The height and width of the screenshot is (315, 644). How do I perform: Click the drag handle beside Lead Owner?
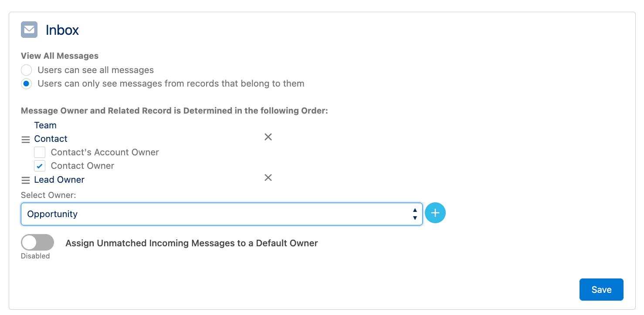[x=26, y=180]
